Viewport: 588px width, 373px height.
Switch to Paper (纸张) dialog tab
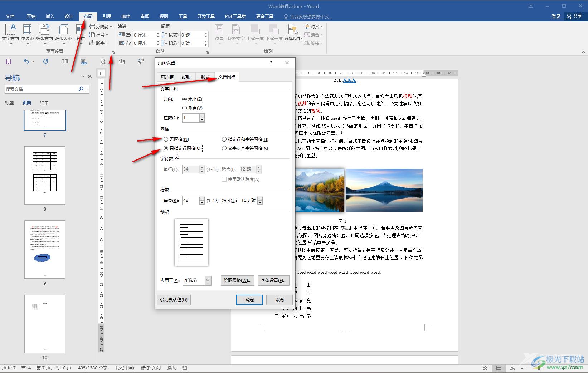(186, 77)
